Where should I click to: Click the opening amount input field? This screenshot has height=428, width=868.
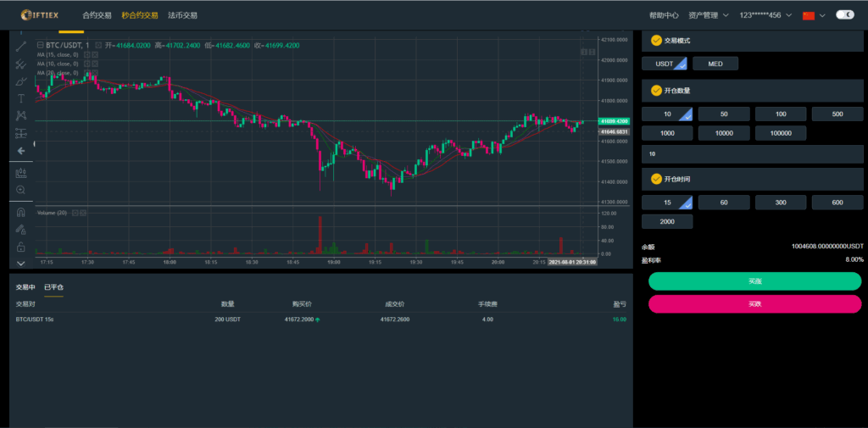(x=753, y=154)
